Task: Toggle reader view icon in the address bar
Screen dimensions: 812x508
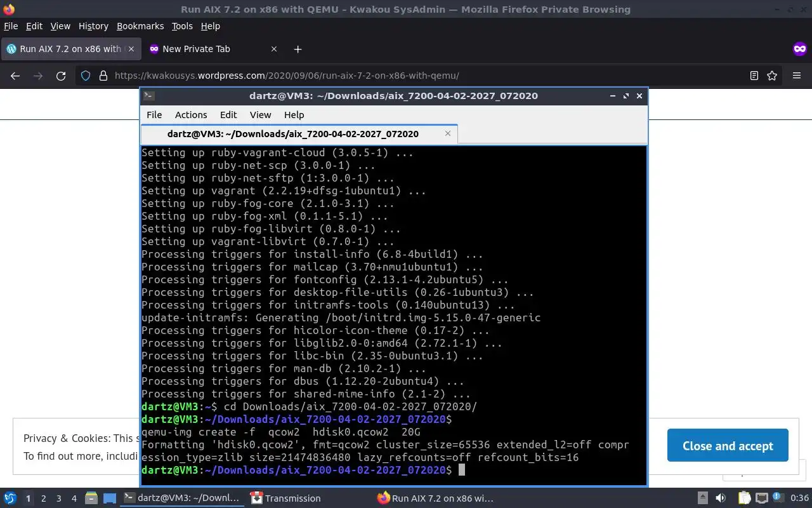Action: pyautogui.click(x=754, y=76)
